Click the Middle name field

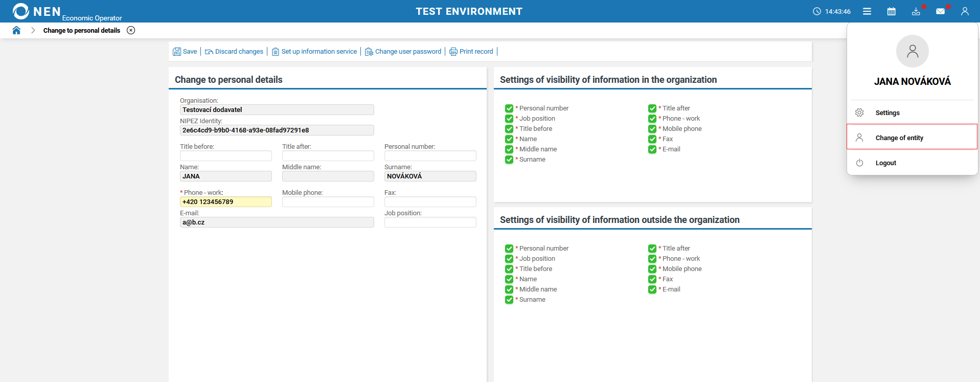pyautogui.click(x=328, y=176)
